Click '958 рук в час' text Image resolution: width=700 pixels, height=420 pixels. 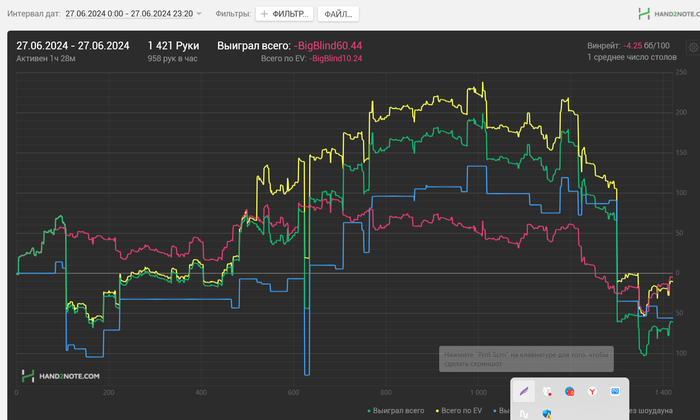click(x=172, y=58)
